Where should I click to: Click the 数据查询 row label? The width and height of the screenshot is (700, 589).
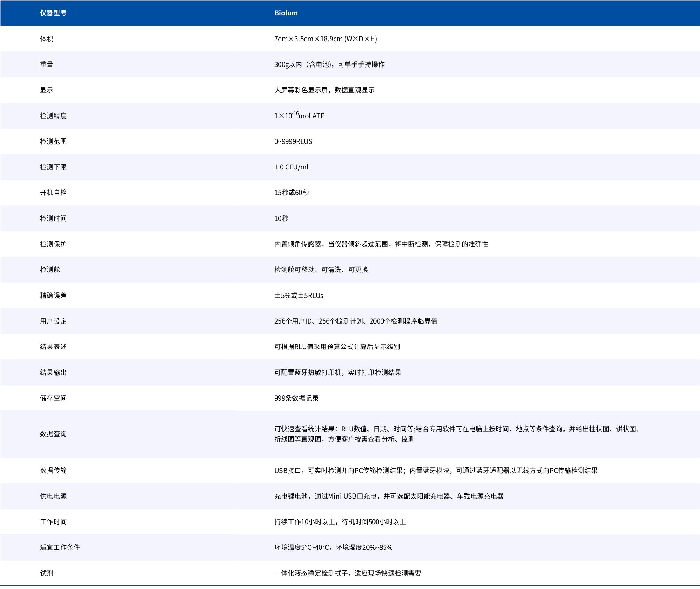[x=53, y=434]
